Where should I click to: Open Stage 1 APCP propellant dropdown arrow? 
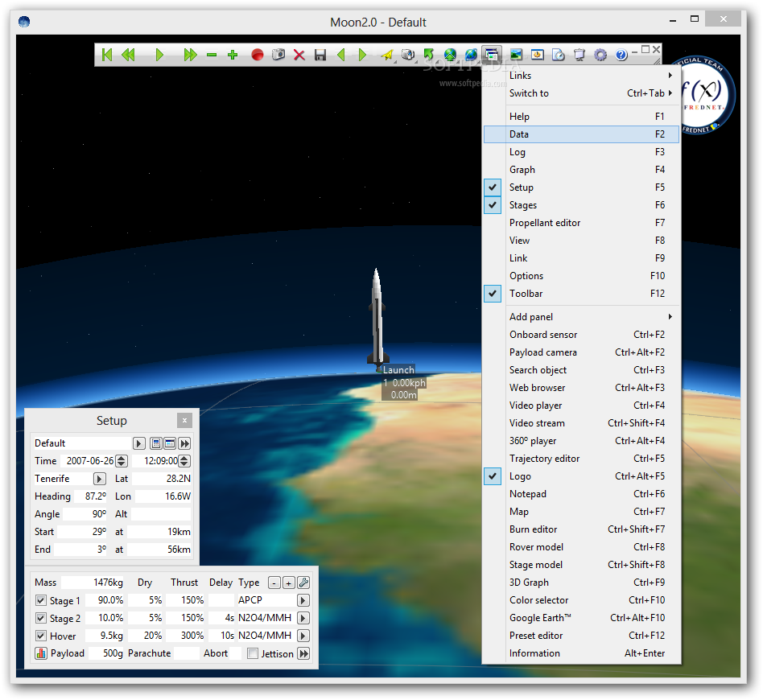click(x=303, y=600)
